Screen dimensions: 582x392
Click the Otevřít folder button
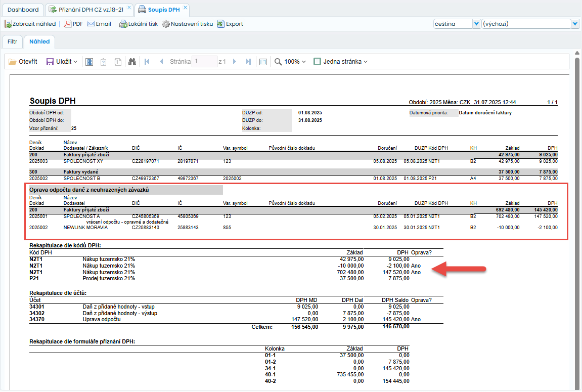click(23, 62)
